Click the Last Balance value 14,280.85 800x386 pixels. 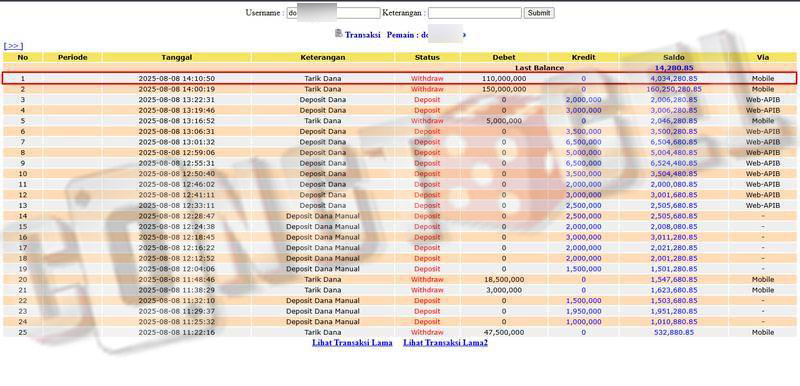(x=673, y=68)
